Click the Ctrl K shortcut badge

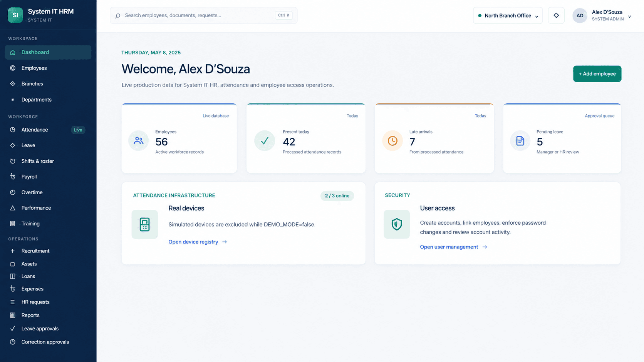[x=283, y=15]
